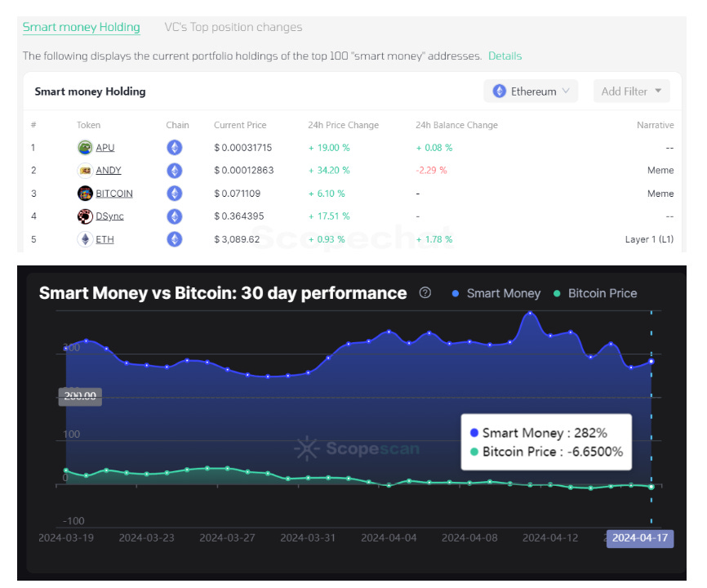Open the ETH token link

click(x=104, y=239)
